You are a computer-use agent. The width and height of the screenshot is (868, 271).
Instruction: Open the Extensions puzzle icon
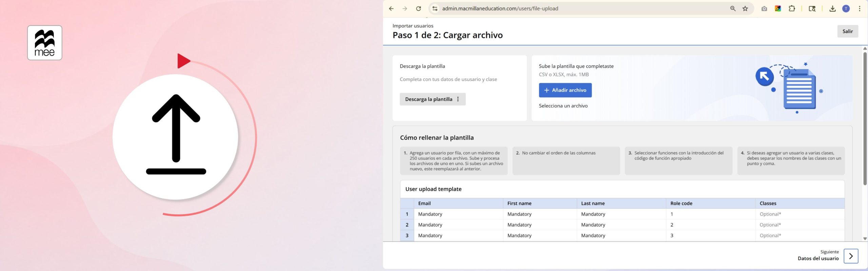(x=792, y=9)
